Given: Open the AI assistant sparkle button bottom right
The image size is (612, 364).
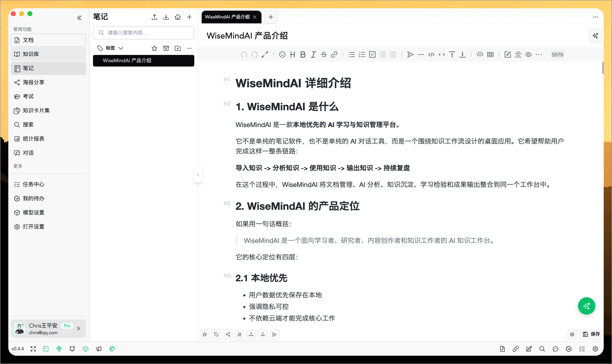Looking at the screenshot, I should 587,306.
